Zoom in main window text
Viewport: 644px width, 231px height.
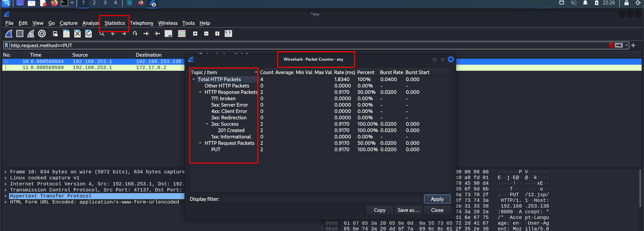click(195, 34)
